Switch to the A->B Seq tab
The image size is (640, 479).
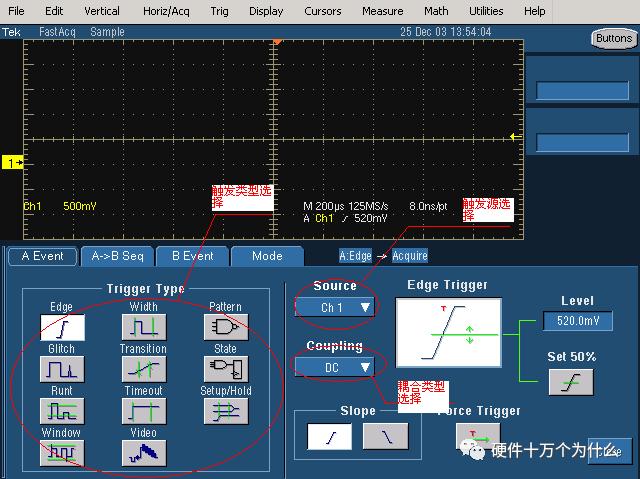(x=118, y=256)
